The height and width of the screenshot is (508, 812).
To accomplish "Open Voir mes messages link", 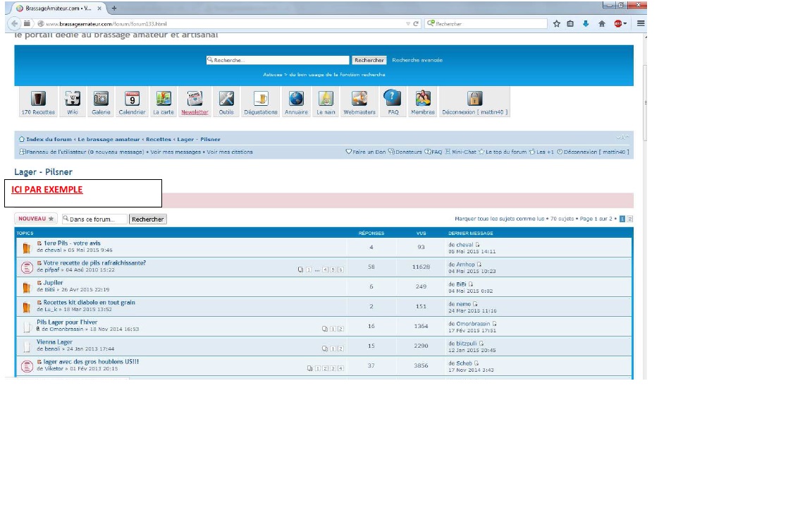I will pyautogui.click(x=176, y=152).
